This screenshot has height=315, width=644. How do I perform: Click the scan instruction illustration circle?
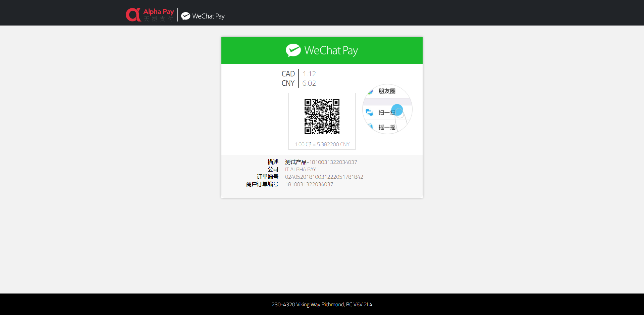pyautogui.click(x=387, y=109)
